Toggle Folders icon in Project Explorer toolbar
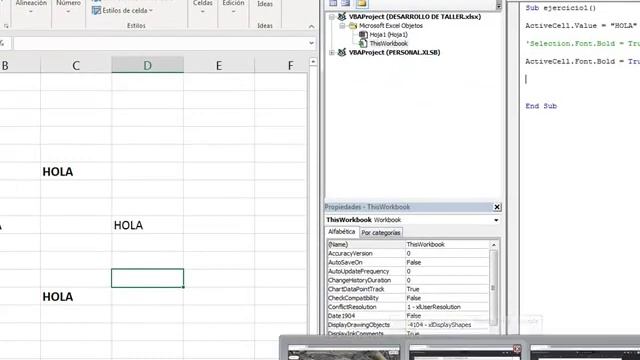 pos(361,4)
